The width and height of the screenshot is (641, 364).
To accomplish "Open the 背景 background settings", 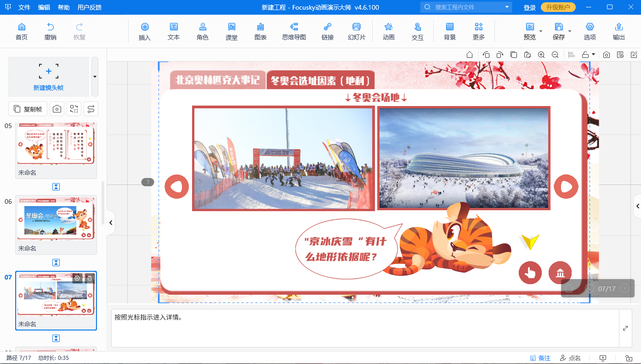I will 450,32.
